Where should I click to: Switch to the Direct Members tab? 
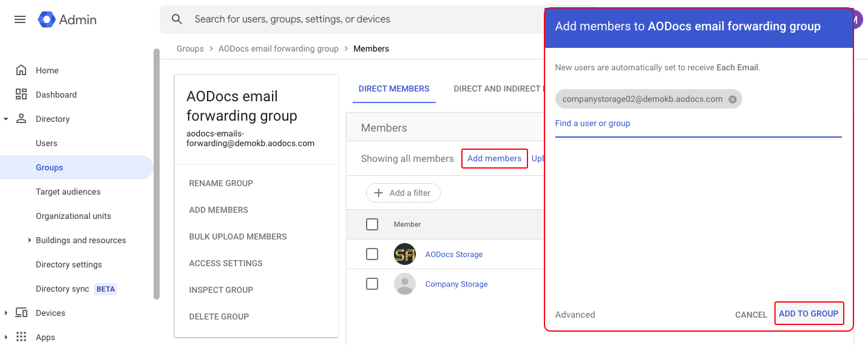click(394, 89)
